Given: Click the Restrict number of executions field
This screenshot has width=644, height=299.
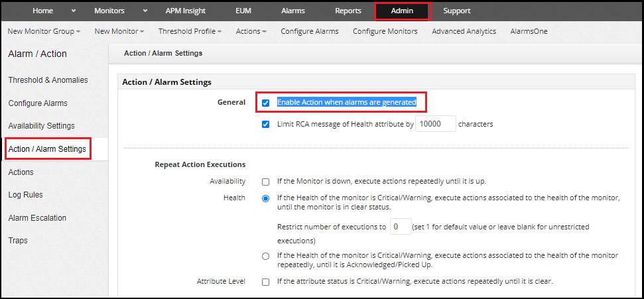Looking at the screenshot, I should coord(401,227).
